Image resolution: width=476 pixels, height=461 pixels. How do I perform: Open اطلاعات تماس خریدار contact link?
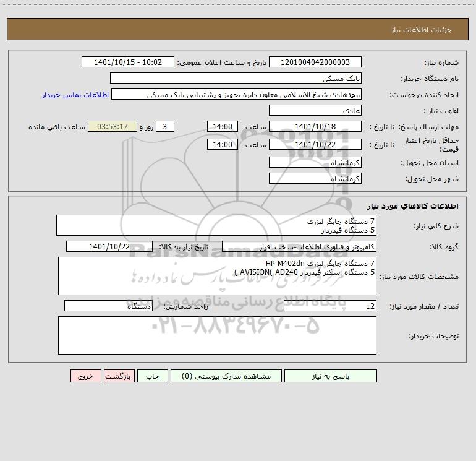(75, 95)
